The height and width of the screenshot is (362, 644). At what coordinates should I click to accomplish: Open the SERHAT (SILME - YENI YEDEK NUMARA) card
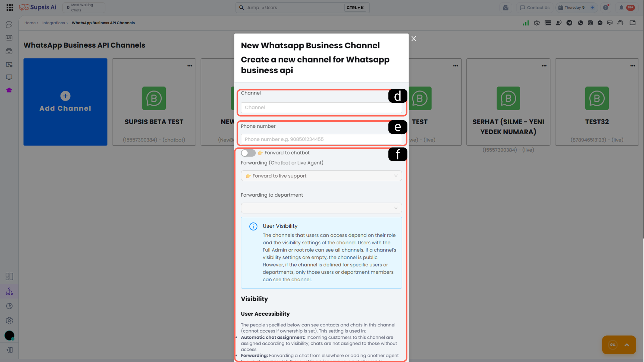tap(508, 102)
